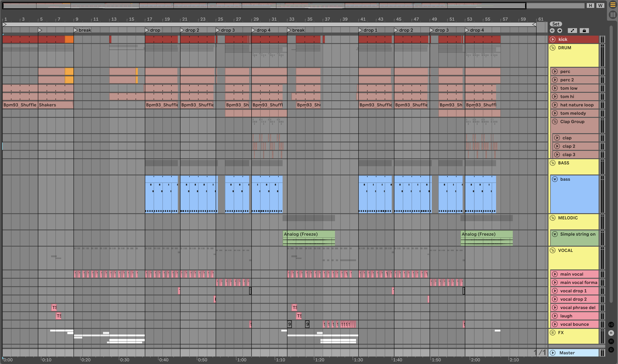Toggle the I-O section visibility
This screenshot has width=618, height=364.
click(611, 325)
